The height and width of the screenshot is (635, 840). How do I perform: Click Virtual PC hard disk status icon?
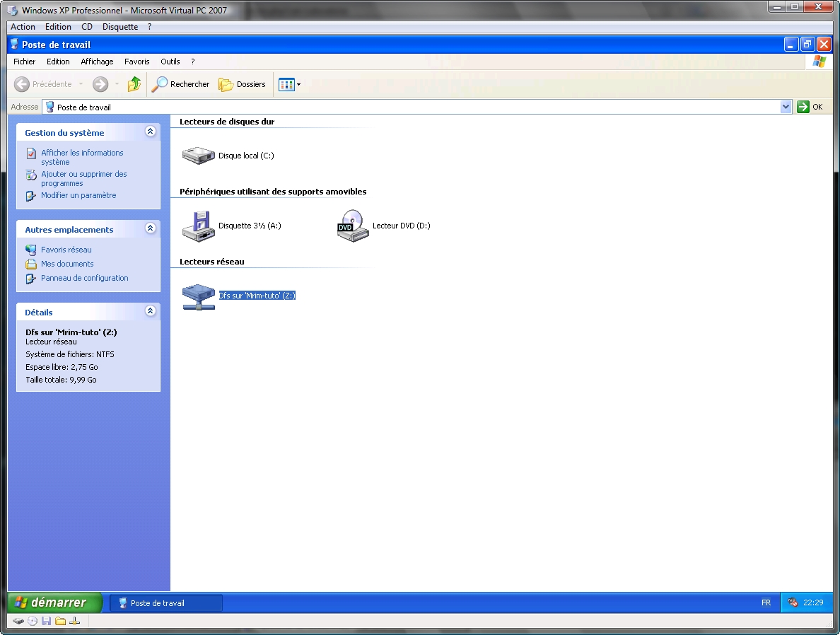click(x=19, y=621)
